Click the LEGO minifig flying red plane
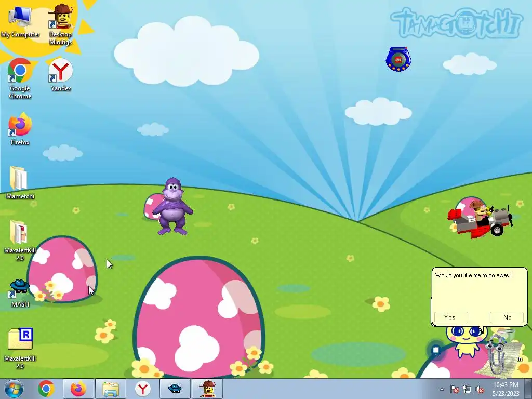The height and width of the screenshot is (399, 532). [480, 219]
